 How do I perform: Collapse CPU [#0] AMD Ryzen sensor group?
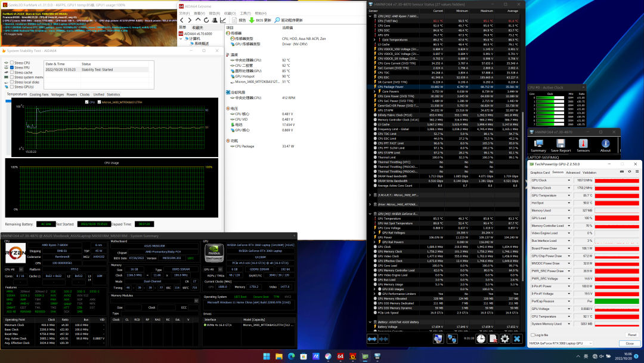click(x=370, y=16)
